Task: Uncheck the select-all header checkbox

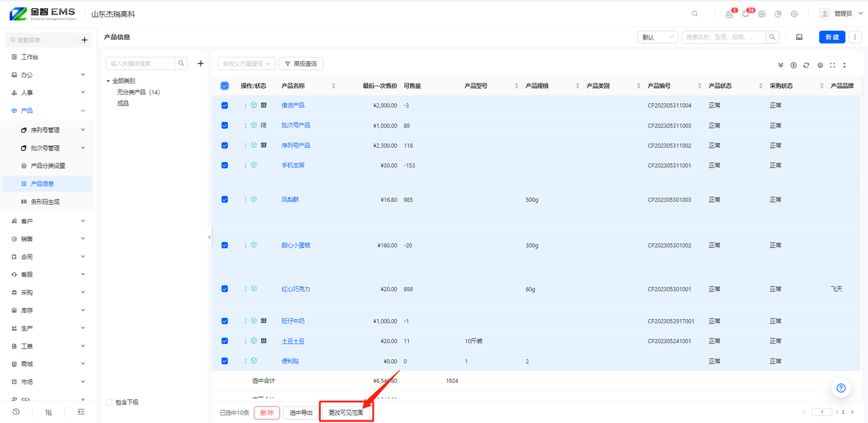Action: (x=224, y=85)
